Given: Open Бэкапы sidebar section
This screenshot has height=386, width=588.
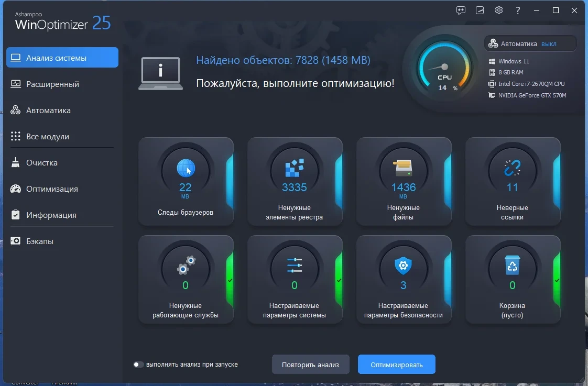Looking at the screenshot, I should pyautogui.click(x=62, y=241).
